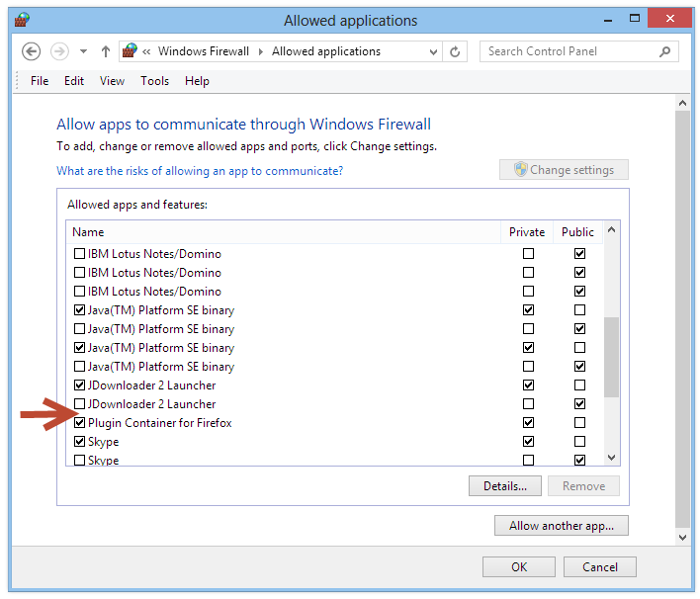Open the View menu

[112, 81]
